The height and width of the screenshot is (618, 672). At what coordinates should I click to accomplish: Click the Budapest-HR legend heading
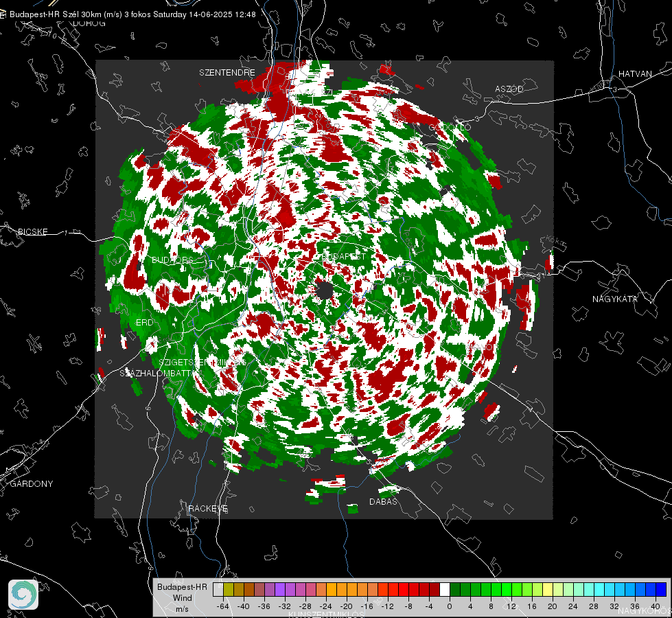(182, 587)
